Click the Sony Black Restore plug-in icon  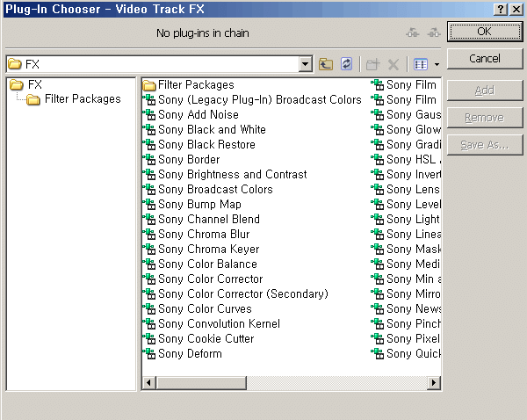tap(149, 145)
